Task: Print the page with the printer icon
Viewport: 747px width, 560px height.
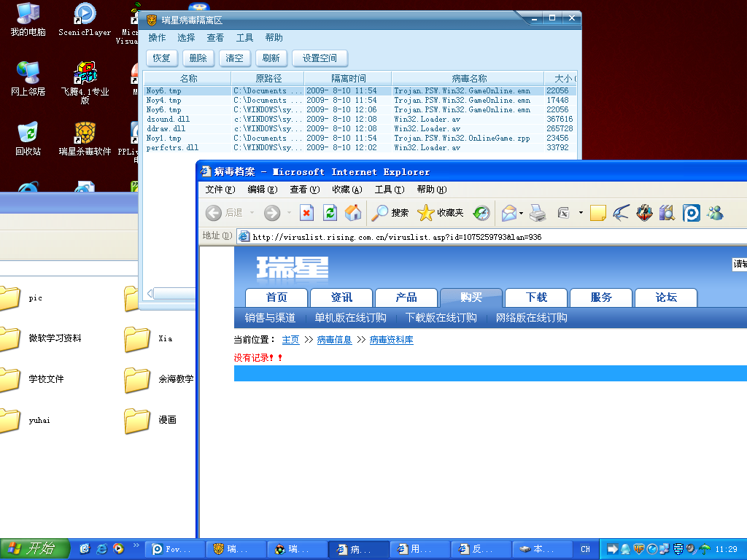Action: pos(538,213)
